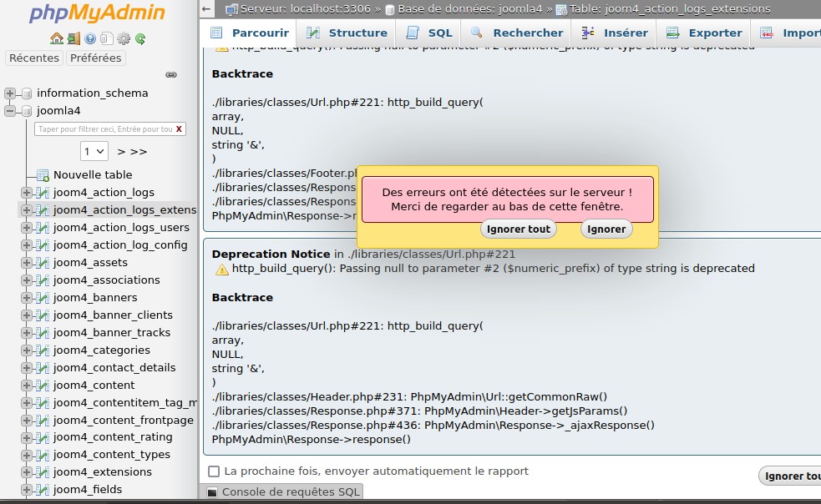The height and width of the screenshot is (504, 821).
Task: Click Serveur localhost:3306 breadcrumb
Action: point(305,9)
